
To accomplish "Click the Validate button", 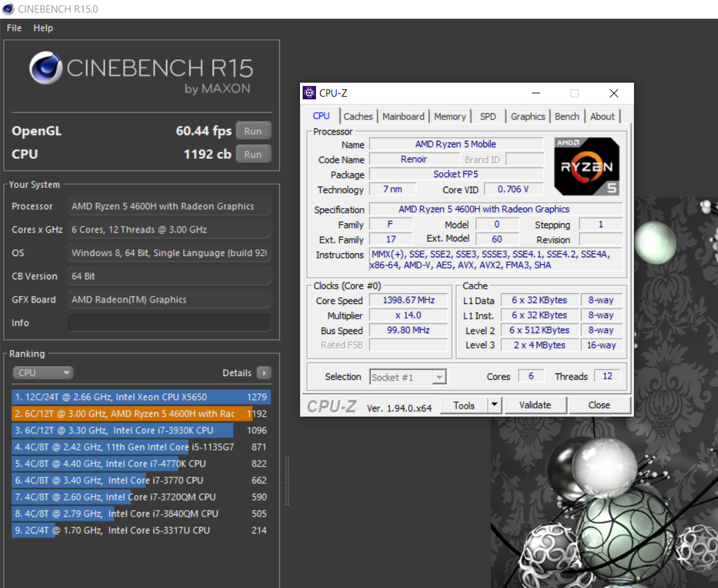I will click(535, 405).
